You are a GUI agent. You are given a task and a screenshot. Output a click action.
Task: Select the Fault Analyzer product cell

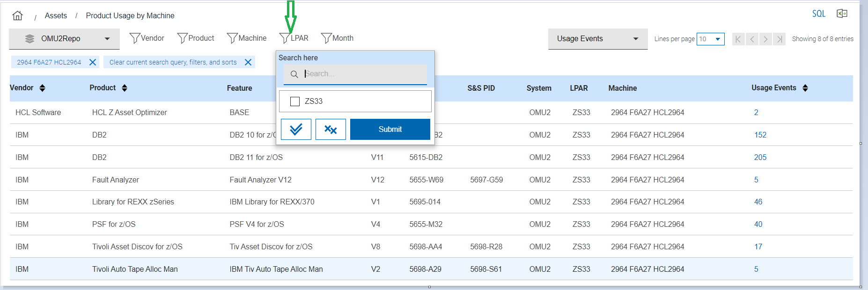pos(115,180)
